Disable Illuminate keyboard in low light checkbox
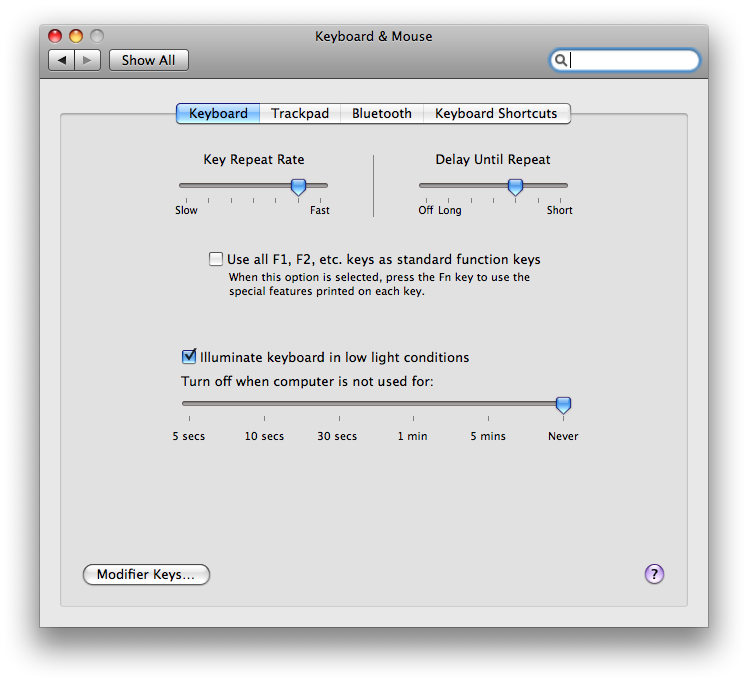 coord(189,356)
